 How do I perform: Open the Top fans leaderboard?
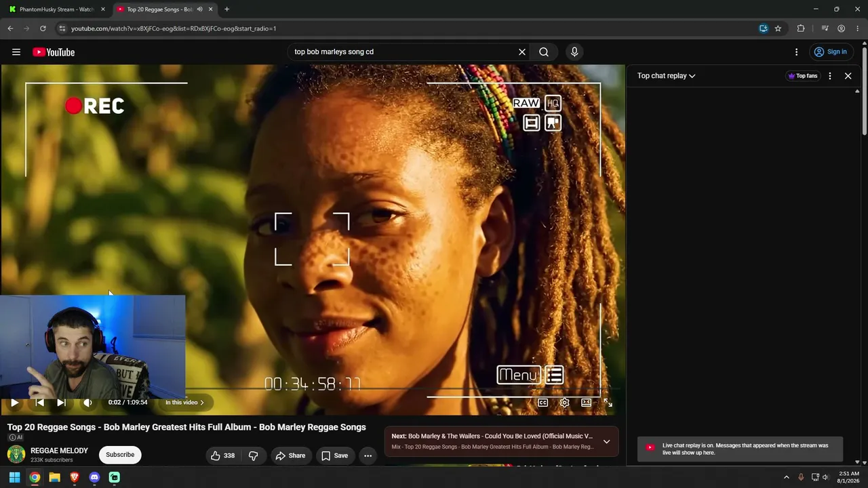(x=802, y=76)
